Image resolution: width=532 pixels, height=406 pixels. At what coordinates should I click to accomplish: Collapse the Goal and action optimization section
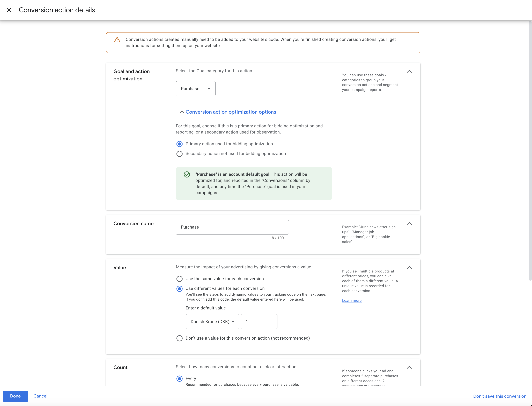point(410,71)
